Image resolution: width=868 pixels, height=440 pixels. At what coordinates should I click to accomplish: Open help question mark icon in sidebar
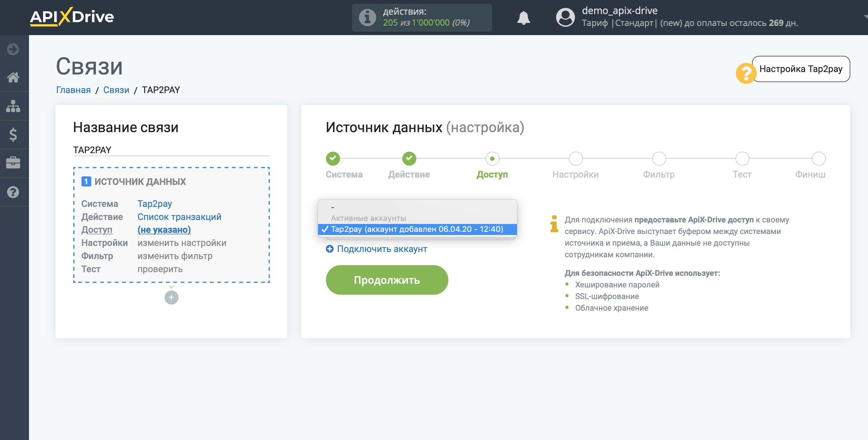(13, 192)
